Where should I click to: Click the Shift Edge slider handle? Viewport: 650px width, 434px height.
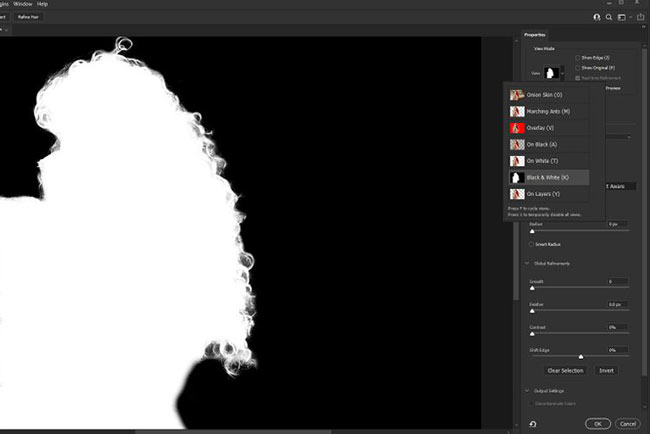[x=581, y=356]
